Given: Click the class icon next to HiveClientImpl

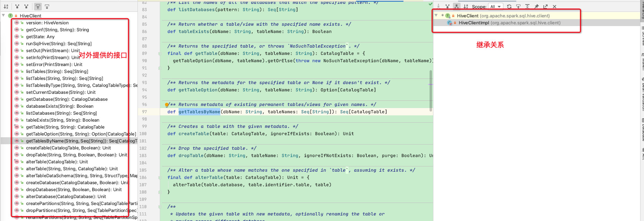Looking at the screenshot, I should pos(449,23).
